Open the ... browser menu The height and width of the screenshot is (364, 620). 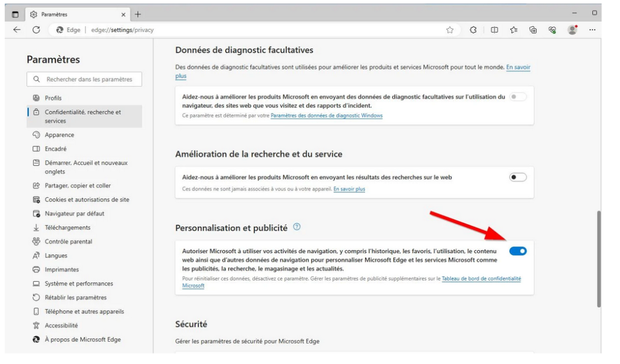pyautogui.click(x=592, y=29)
